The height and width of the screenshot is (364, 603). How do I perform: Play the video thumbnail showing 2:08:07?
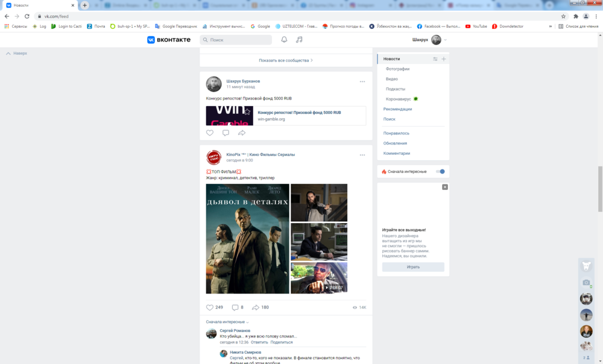319,278
